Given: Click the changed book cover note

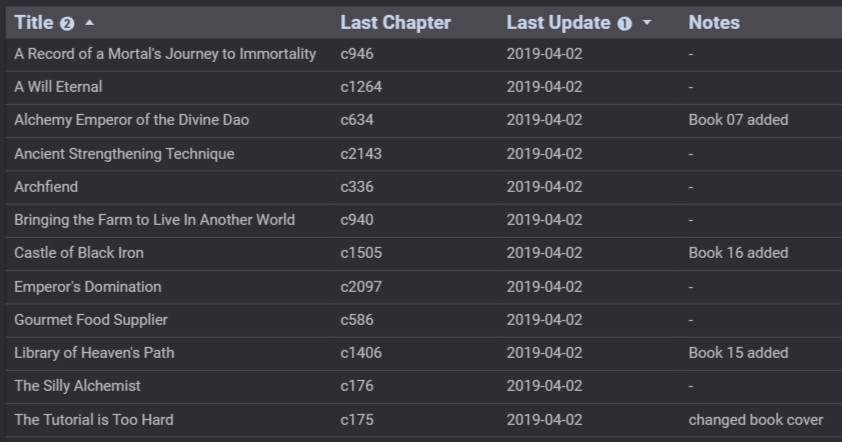Looking at the screenshot, I should [x=756, y=419].
